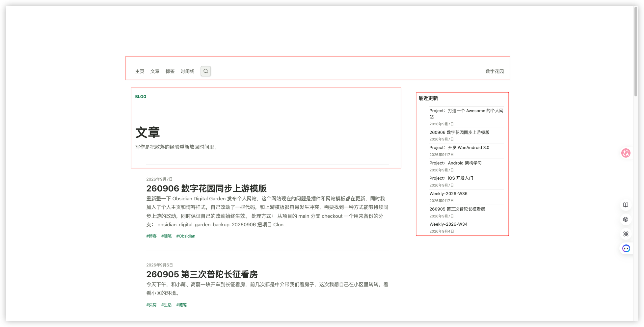
Task: Click the blue robot assistant icon
Action: [x=626, y=248]
